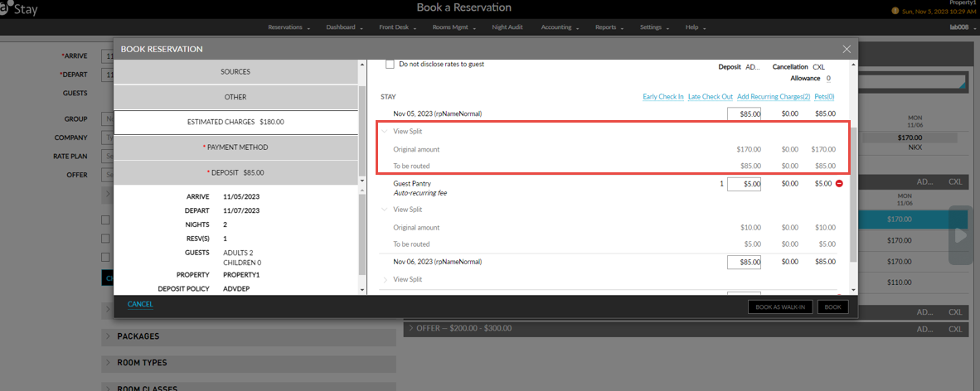
Task: Close the Book Reservation dialog with X
Action: (x=847, y=49)
